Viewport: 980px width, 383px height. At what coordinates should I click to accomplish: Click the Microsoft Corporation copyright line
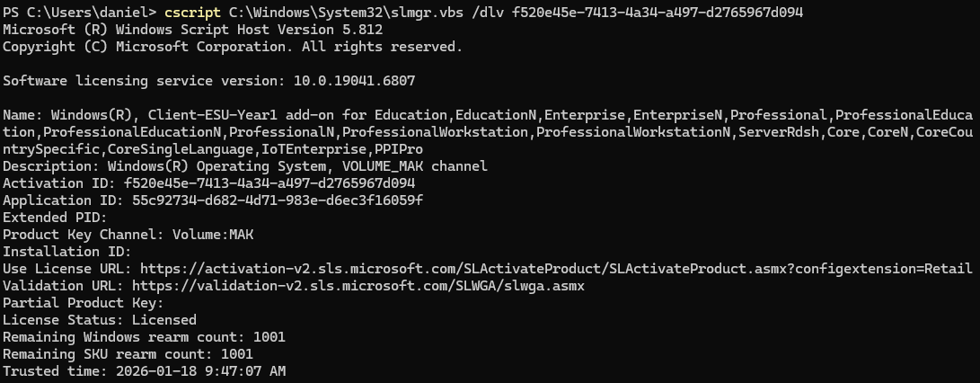point(232,46)
